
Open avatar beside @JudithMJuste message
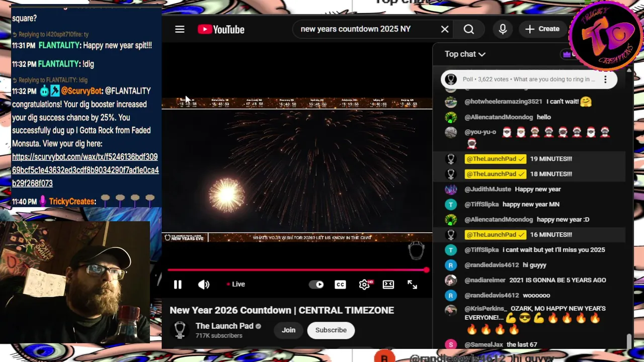451,190
